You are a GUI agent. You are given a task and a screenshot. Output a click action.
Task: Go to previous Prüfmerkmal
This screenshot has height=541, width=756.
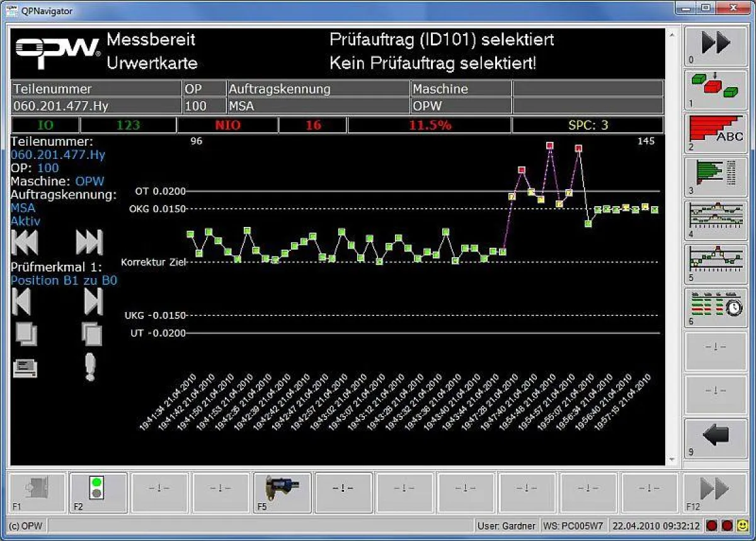pos(21,301)
